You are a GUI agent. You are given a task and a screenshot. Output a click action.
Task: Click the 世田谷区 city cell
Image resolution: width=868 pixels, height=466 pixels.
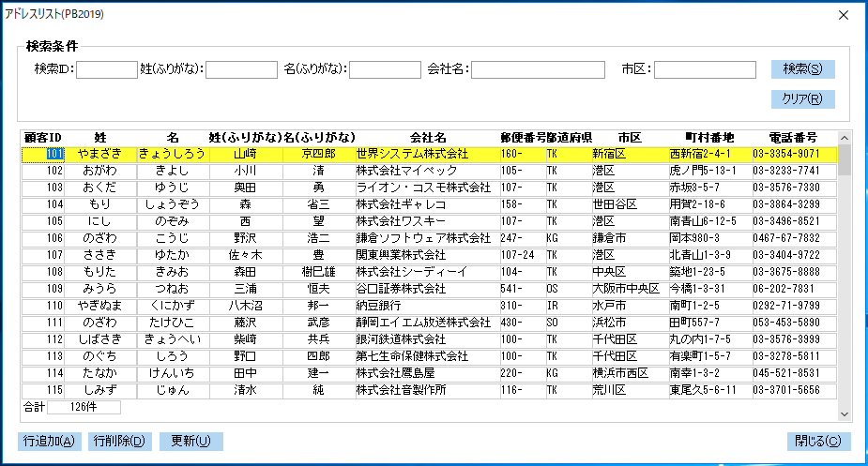click(x=630, y=204)
